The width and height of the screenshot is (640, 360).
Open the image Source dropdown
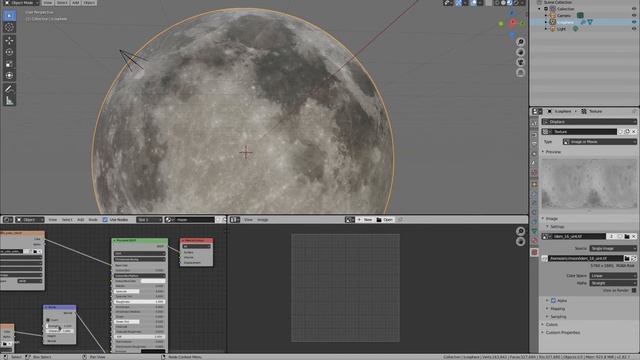(613, 248)
